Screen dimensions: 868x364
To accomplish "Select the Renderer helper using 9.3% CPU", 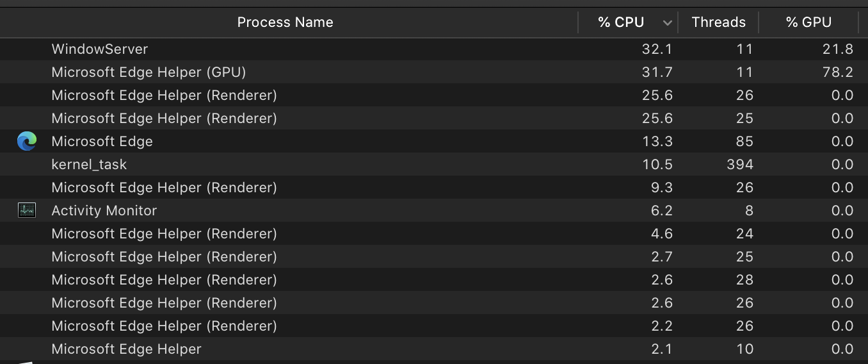I will [164, 188].
